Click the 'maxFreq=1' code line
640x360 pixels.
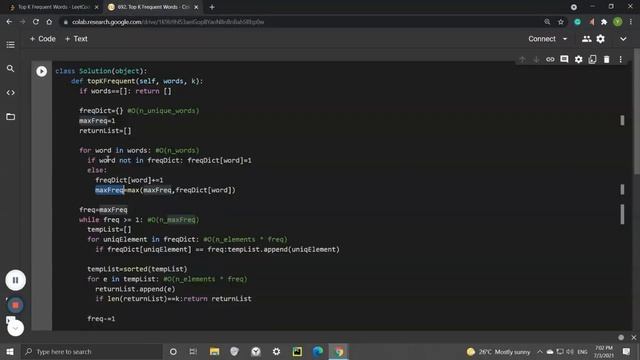click(x=97, y=121)
